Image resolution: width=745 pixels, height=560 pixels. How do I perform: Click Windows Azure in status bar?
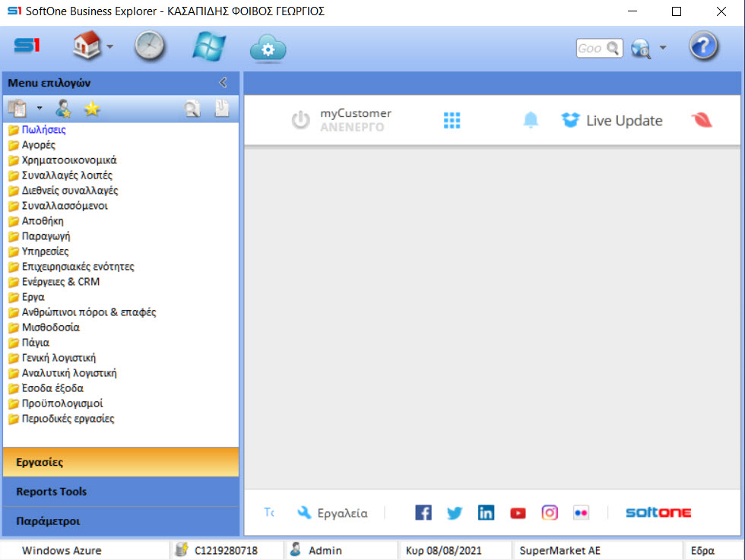coord(62,550)
